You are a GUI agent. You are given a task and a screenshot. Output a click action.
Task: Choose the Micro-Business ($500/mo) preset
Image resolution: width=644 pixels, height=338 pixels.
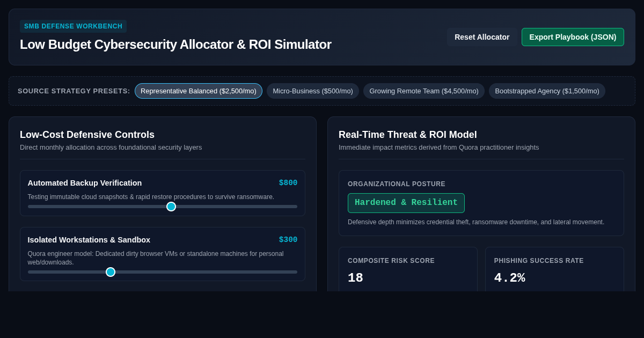[313, 91]
